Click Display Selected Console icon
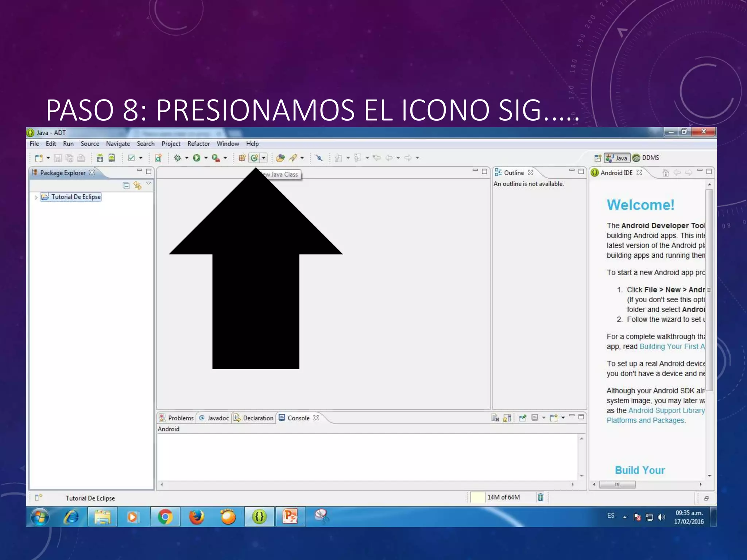Image resolution: width=747 pixels, height=560 pixels. click(534, 418)
